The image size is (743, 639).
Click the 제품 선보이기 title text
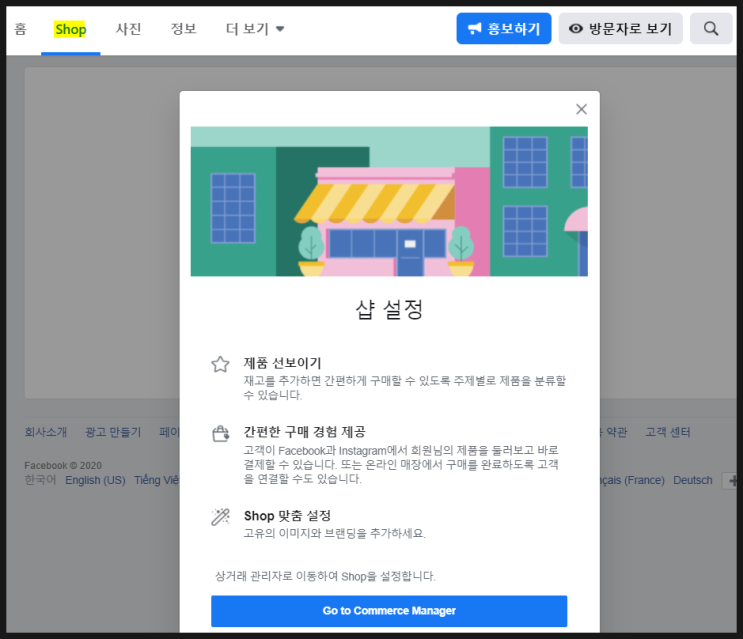tap(282, 363)
